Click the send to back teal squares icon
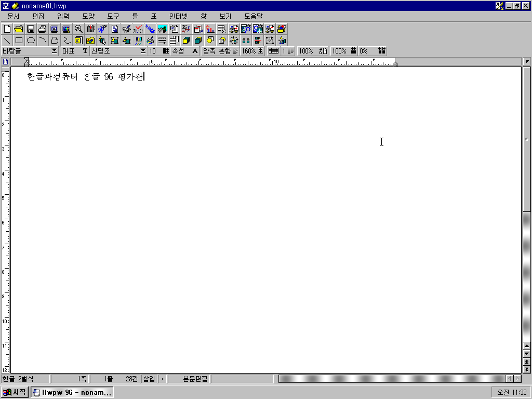The image size is (532, 399). tap(198, 41)
